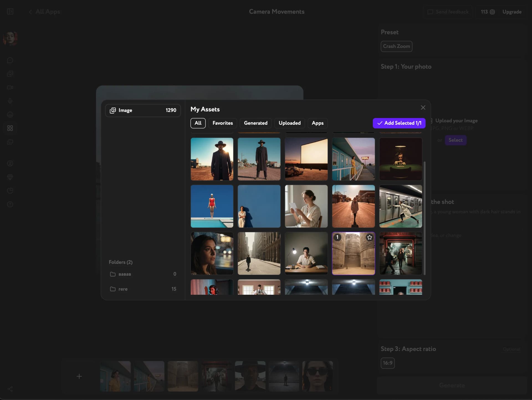Viewport: 532px width, 400px height.
Task: Favorite the selected concrete silos image via star
Action: point(369,237)
